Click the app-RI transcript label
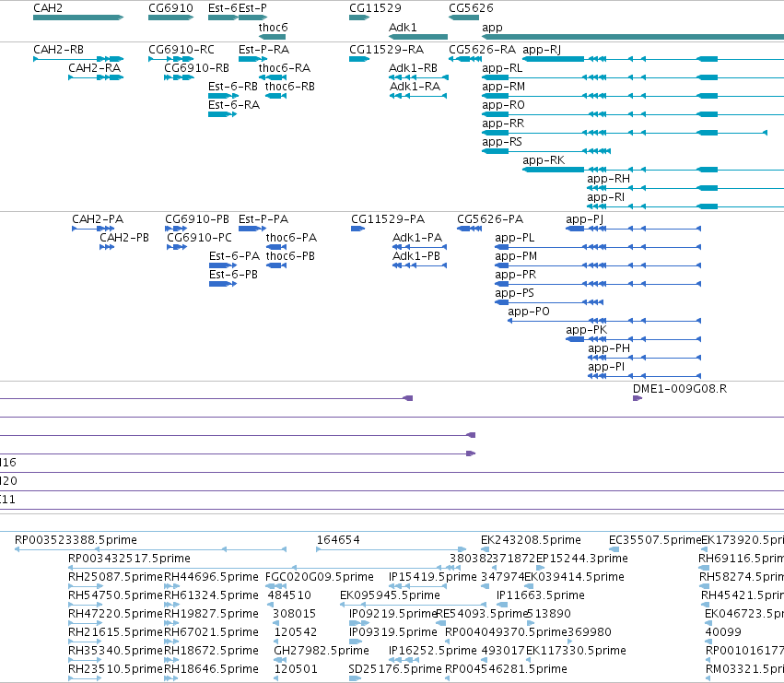The height and width of the screenshot is (683, 784). click(x=605, y=197)
